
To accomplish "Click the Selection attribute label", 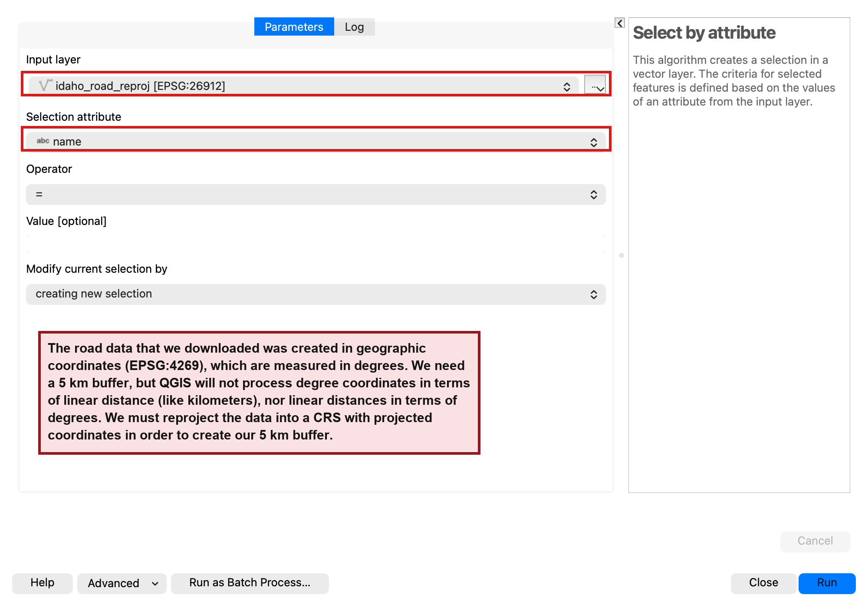I will click(x=74, y=117).
